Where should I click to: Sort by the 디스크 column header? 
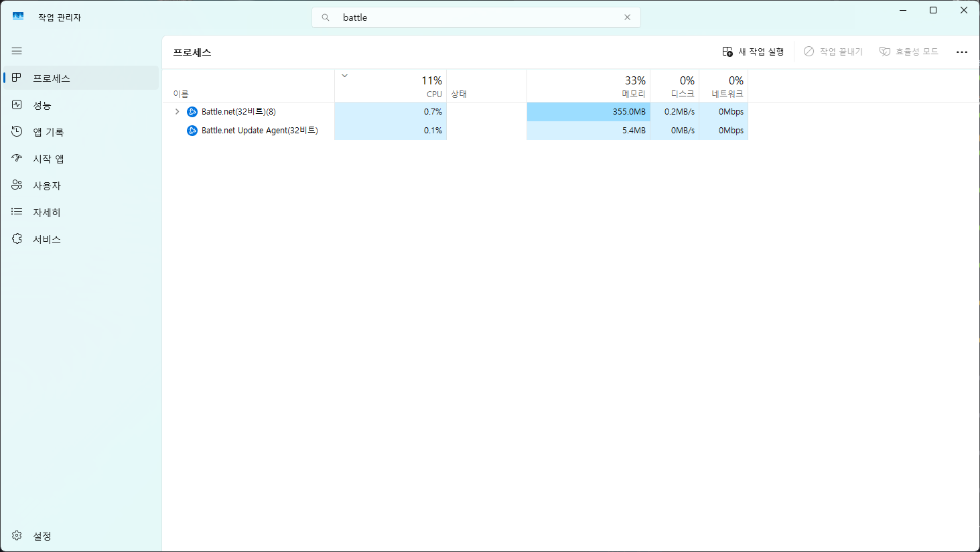coord(675,86)
